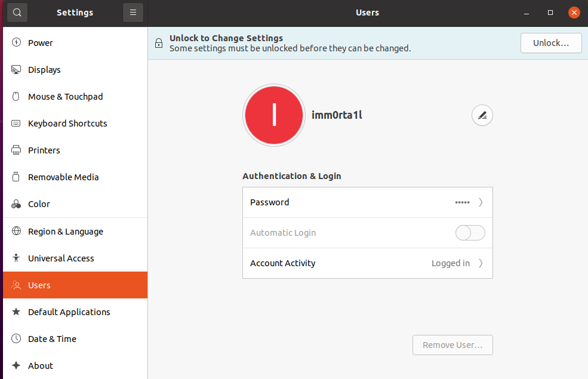Open the hamburger menu in Settings header

[133, 12]
